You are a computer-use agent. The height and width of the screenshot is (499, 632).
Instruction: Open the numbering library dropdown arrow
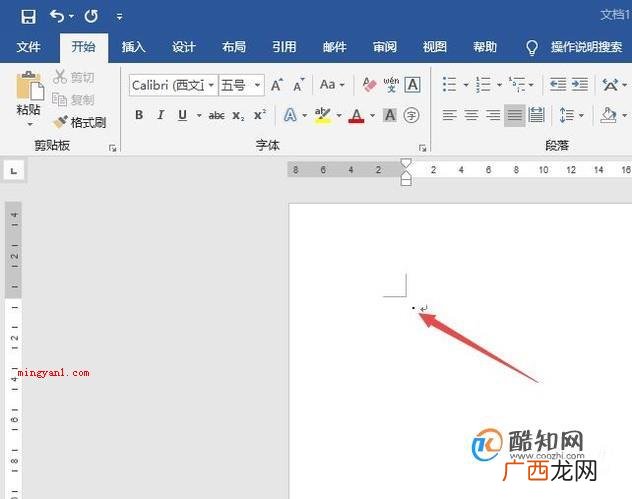499,85
